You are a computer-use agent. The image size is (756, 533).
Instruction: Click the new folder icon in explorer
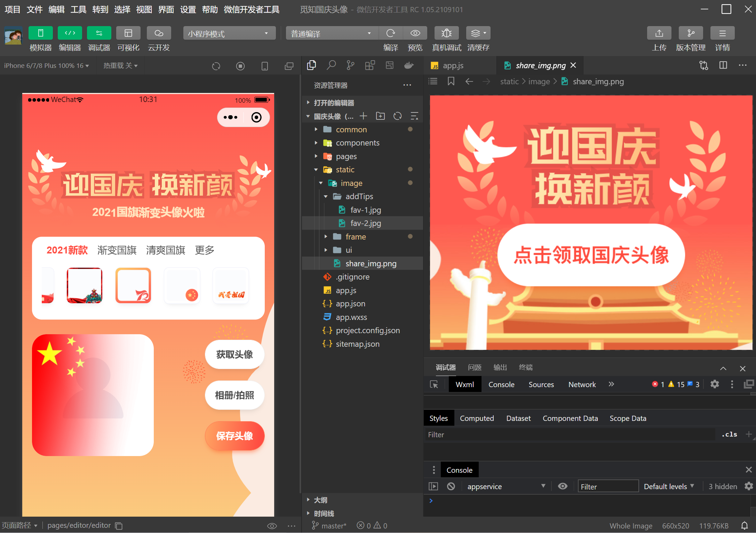(x=381, y=116)
